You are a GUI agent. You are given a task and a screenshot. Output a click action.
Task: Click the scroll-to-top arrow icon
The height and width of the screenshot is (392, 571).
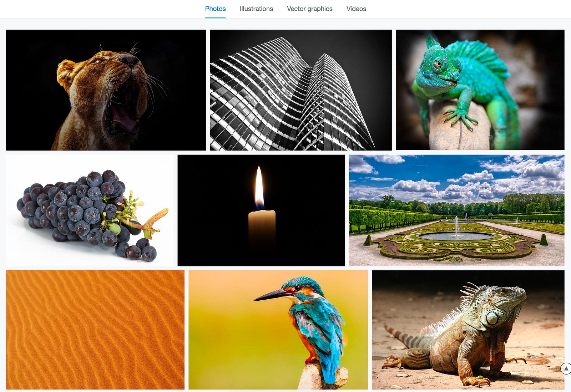point(566,368)
